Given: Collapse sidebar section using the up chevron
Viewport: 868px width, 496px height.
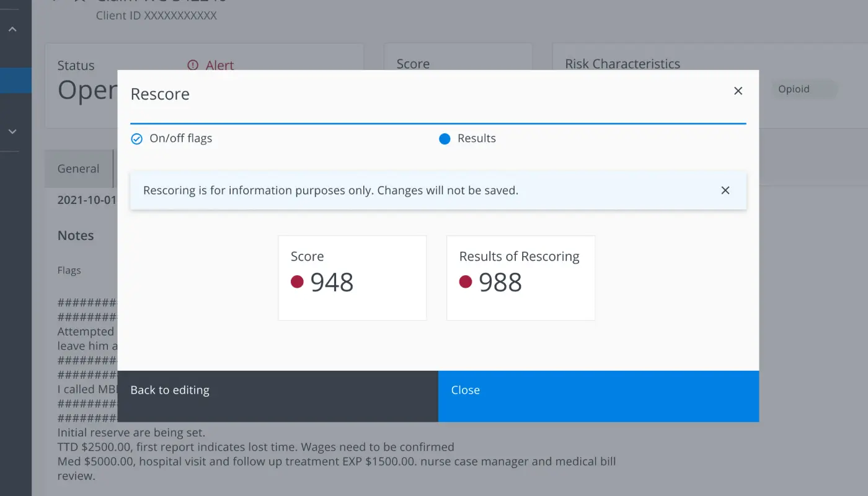Looking at the screenshot, I should coord(12,29).
